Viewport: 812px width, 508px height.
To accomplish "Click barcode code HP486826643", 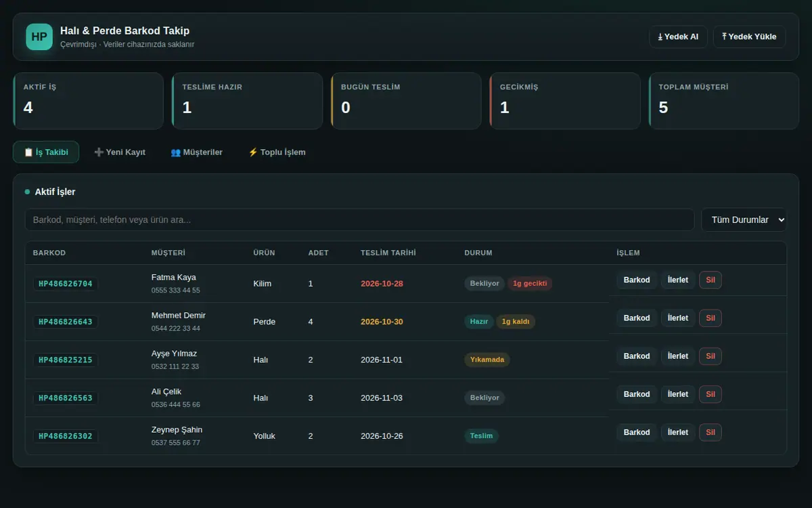I will [66, 322].
